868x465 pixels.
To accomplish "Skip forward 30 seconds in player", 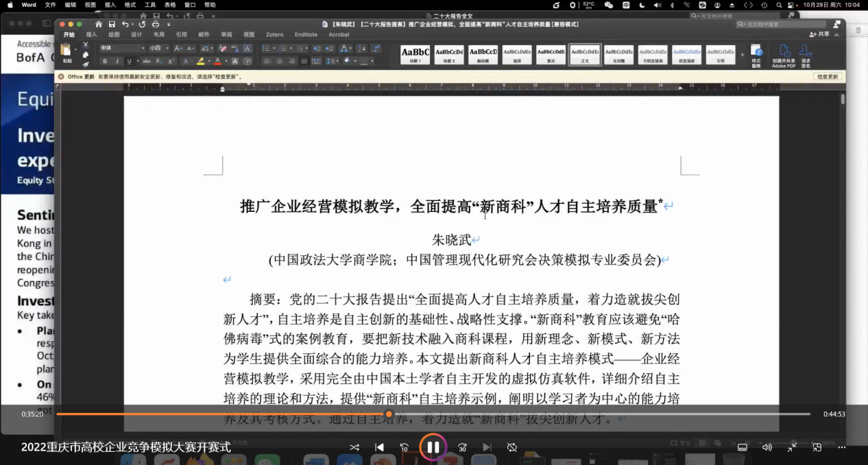I will click(x=462, y=447).
